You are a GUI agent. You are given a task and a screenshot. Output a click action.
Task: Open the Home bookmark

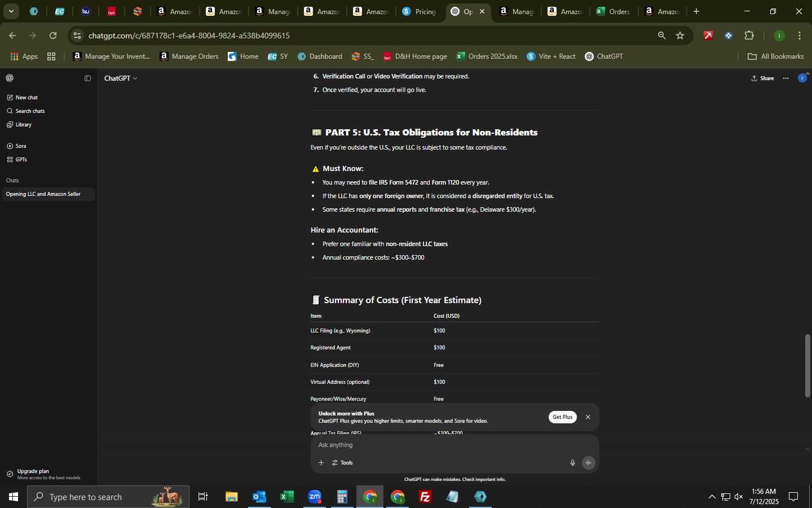coord(243,56)
